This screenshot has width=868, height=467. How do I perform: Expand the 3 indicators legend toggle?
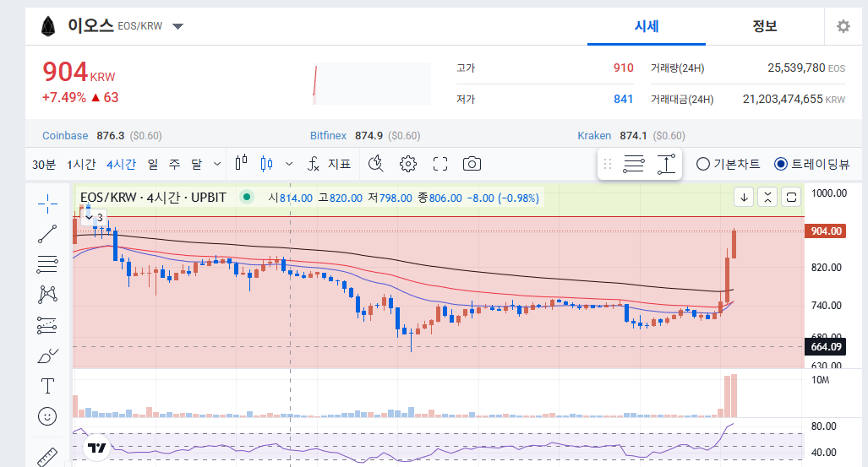click(94, 217)
